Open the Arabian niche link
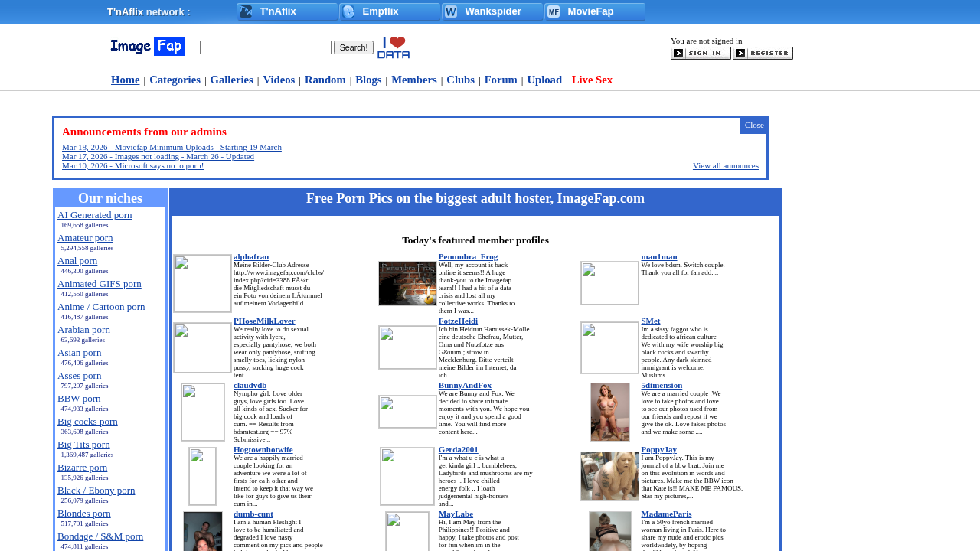The image size is (980, 551). coord(83,330)
